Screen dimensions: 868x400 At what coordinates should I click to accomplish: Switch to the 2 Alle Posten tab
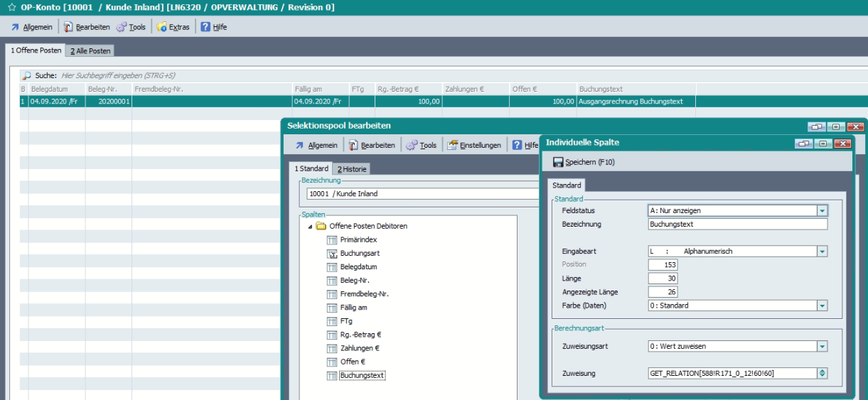tap(90, 51)
